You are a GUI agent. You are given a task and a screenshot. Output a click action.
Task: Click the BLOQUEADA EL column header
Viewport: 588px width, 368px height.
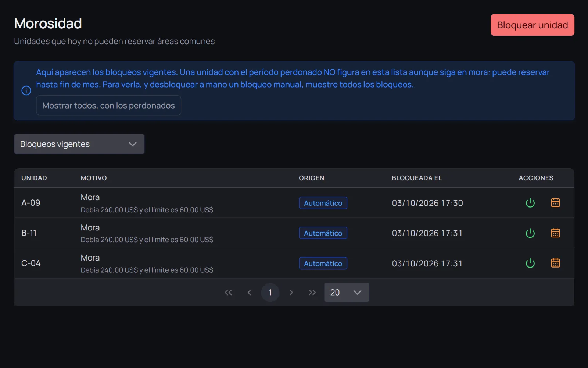pos(417,178)
